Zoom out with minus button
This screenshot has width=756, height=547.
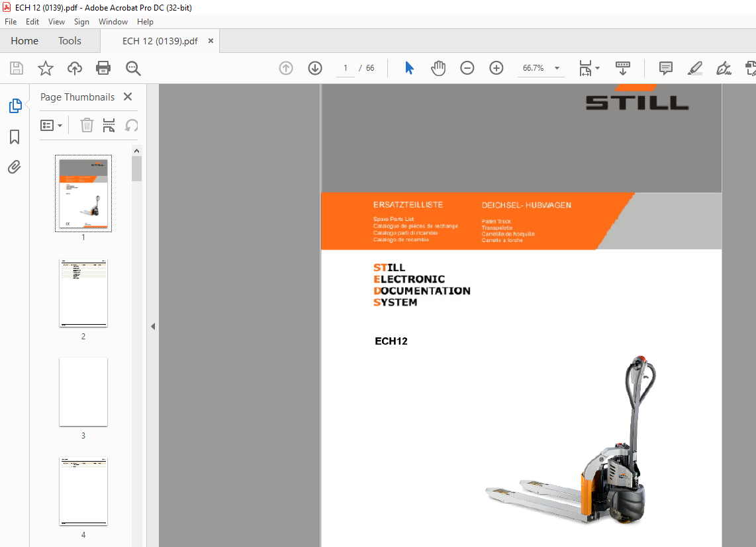click(x=467, y=68)
